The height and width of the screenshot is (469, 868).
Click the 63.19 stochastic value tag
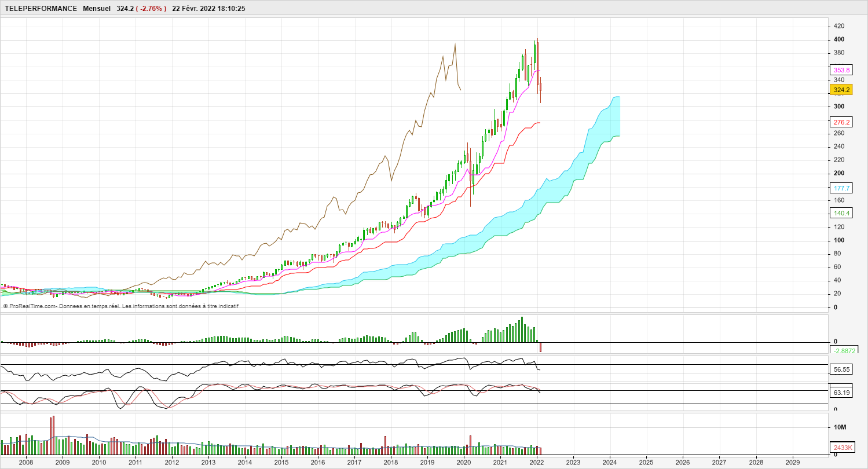coord(841,393)
